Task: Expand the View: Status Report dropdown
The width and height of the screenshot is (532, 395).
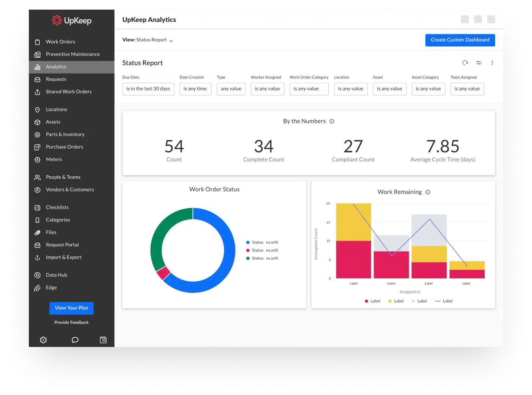Action: pos(148,40)
